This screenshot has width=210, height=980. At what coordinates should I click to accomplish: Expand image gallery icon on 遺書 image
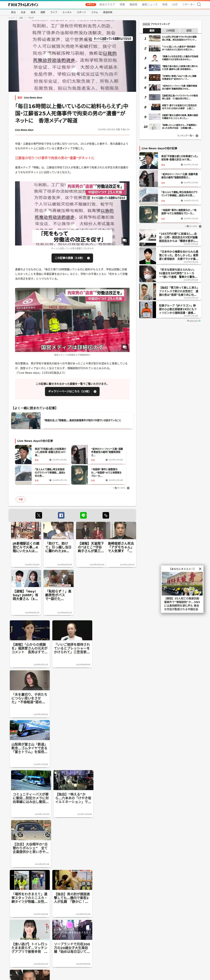click(124, 240)
